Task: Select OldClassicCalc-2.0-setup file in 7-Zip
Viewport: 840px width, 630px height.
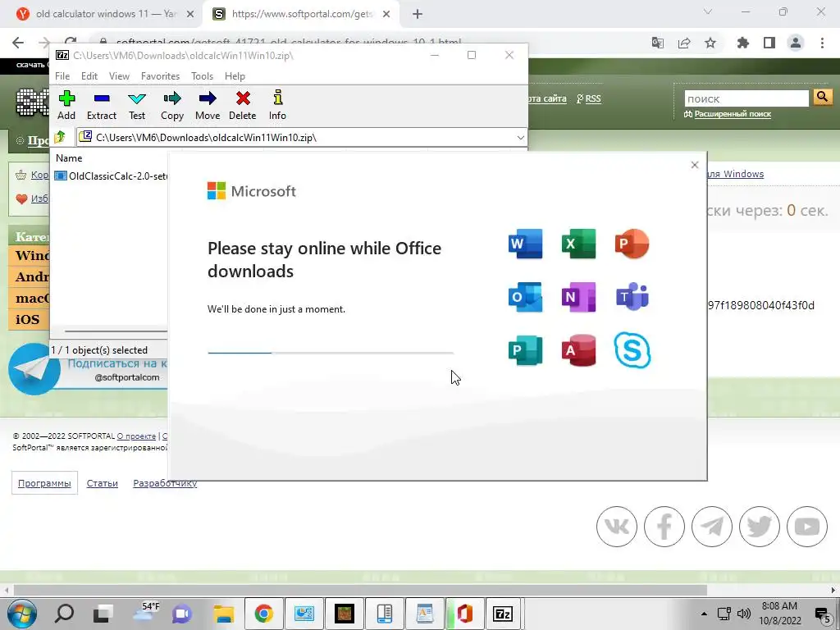Action: 111,176
